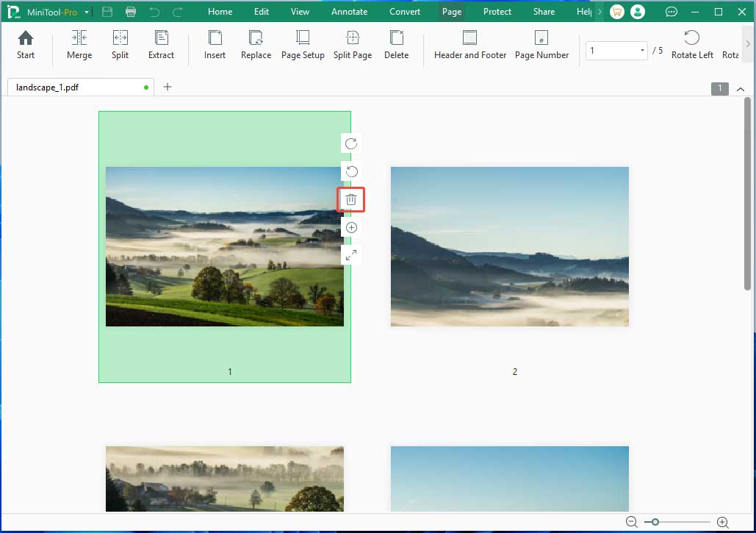Screen dimensions: 756x533
Task: Expand more ribbon tabs chevron
Action: 600,12
